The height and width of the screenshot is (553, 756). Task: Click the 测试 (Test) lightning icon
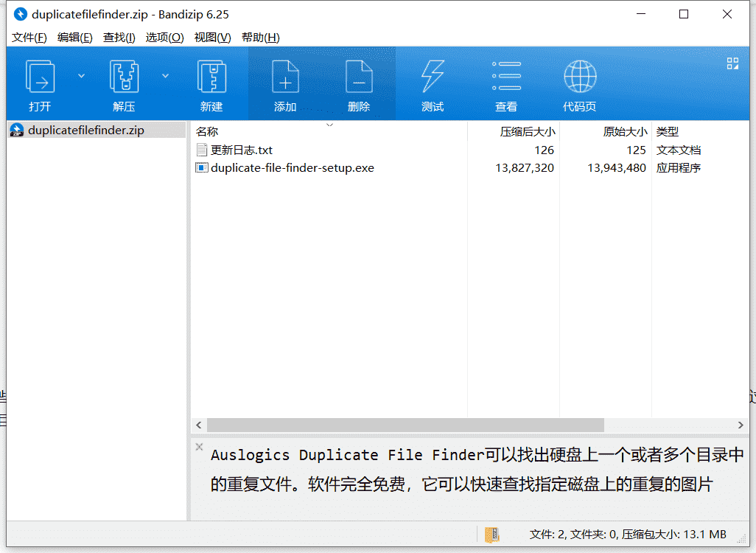point(433,77)
